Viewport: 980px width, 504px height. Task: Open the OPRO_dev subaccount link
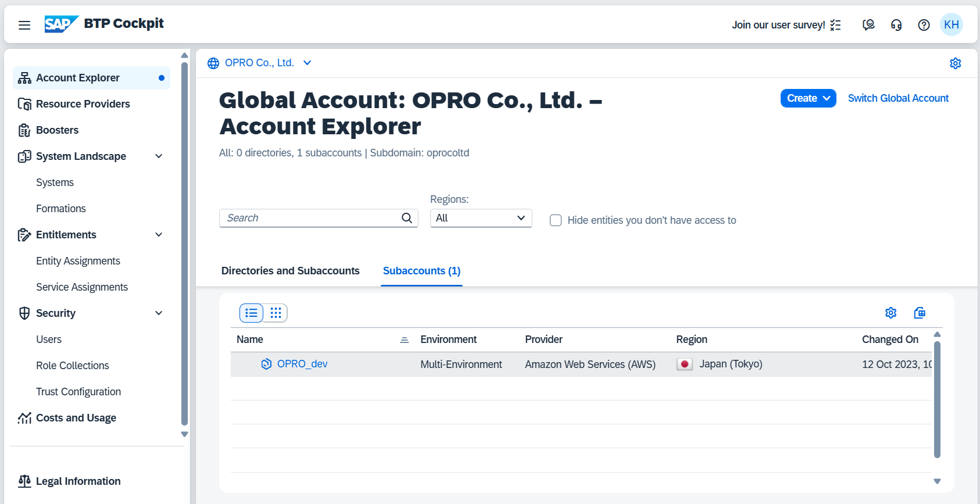[302, 364]
